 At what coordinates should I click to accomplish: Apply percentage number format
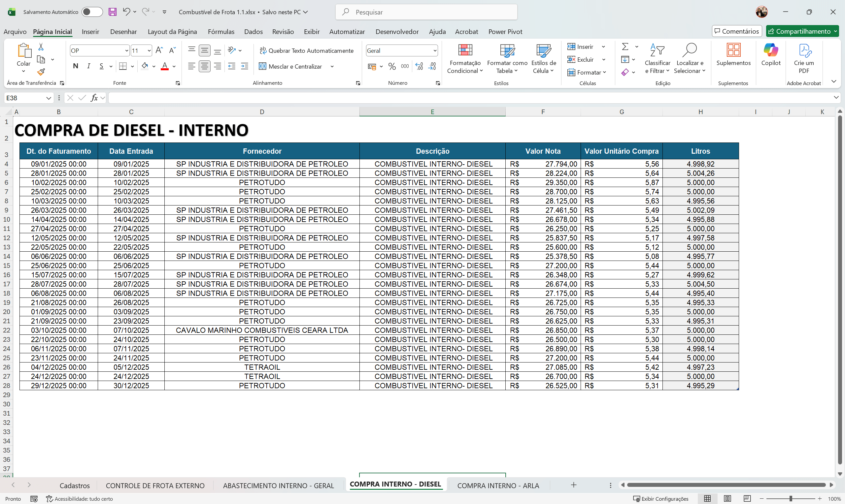pyautogui.click(x=392, y=66)
